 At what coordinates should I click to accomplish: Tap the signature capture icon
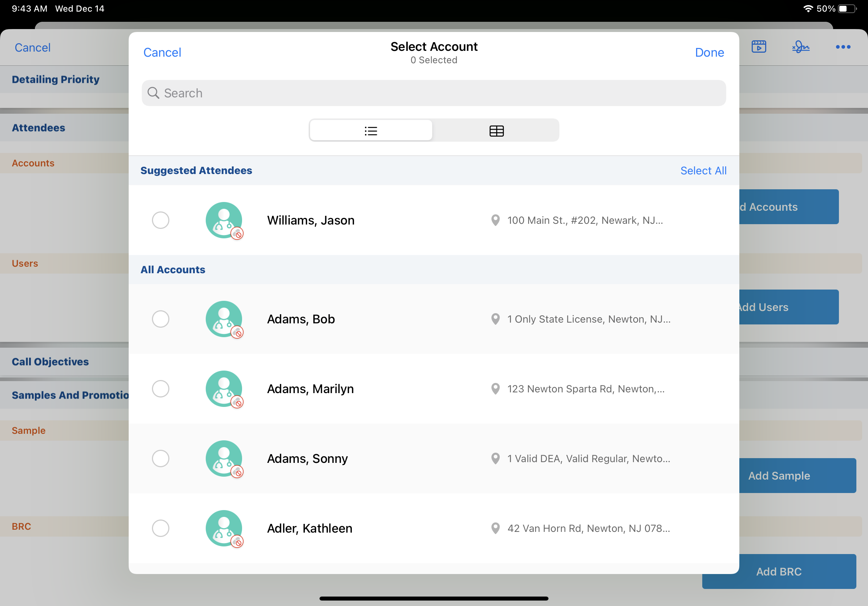[800, 47]
